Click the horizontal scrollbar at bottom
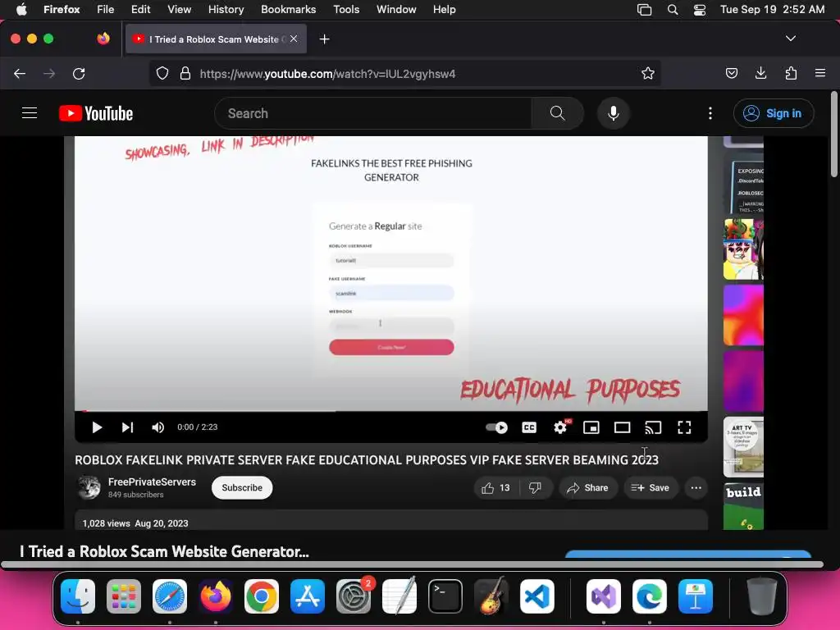This screenshot has height=630, width=840. click(x=412, y=564)
